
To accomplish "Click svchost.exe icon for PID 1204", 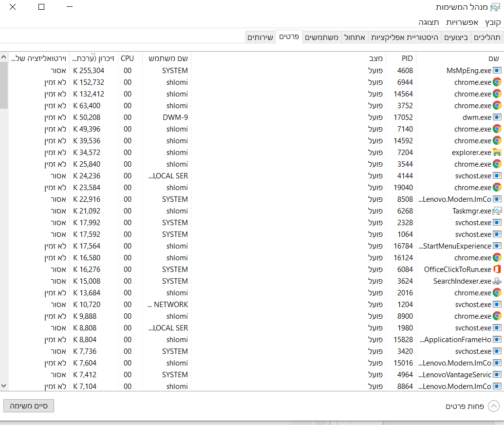I will pos(497,304).
